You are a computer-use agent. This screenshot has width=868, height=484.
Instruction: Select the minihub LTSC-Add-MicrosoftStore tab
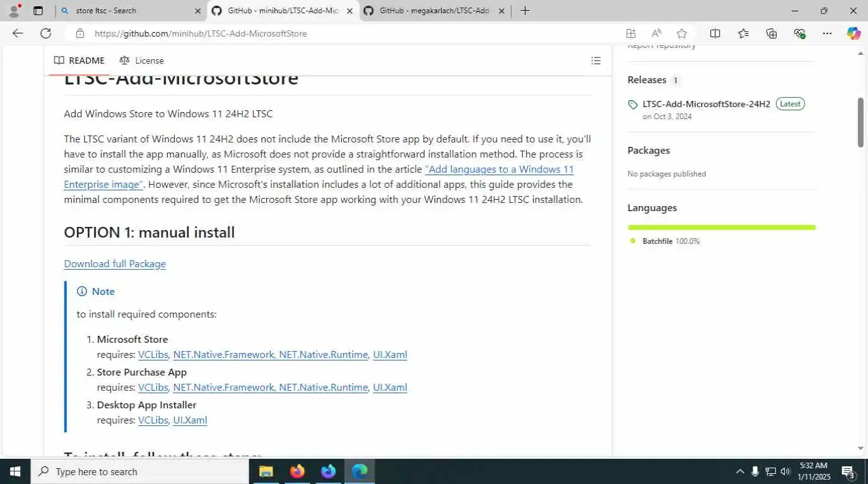point(283,11)
